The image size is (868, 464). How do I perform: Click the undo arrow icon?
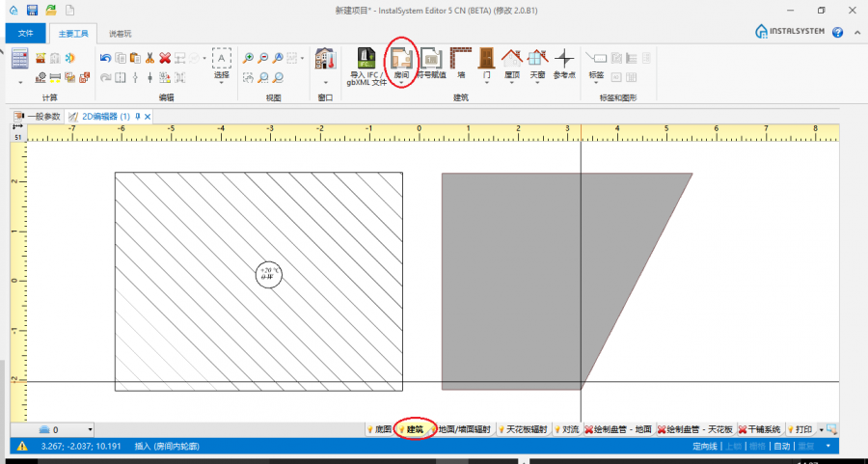pyautogui.click(x=105, y=58)
